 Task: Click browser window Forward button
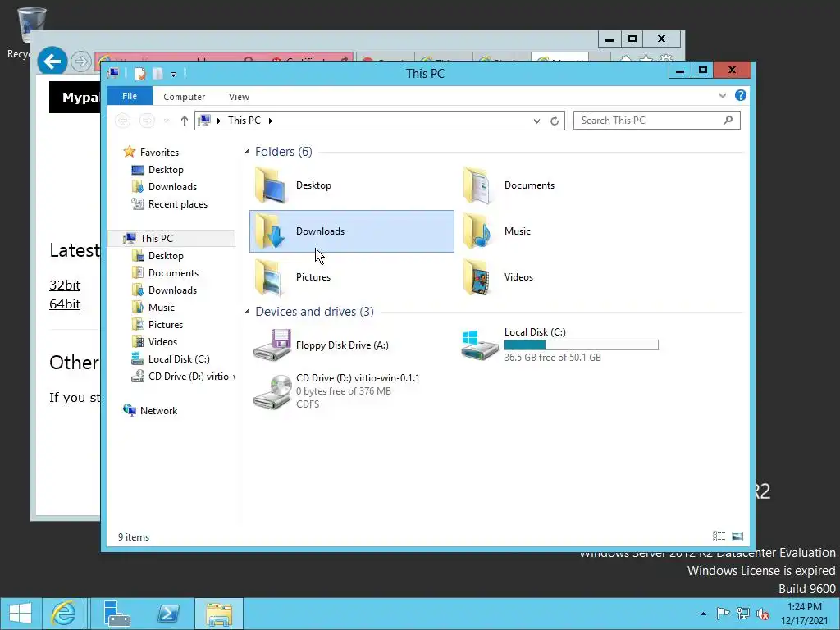[x=81, y=62]
